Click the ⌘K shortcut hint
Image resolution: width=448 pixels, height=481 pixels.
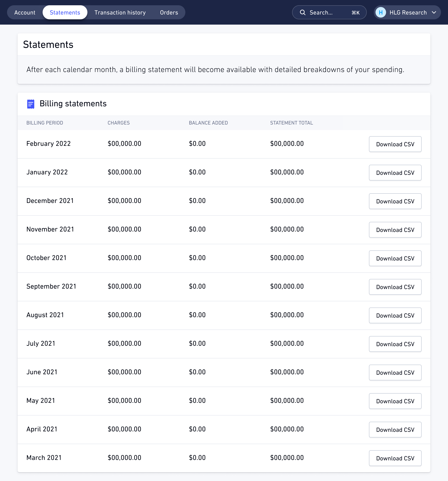355,13
